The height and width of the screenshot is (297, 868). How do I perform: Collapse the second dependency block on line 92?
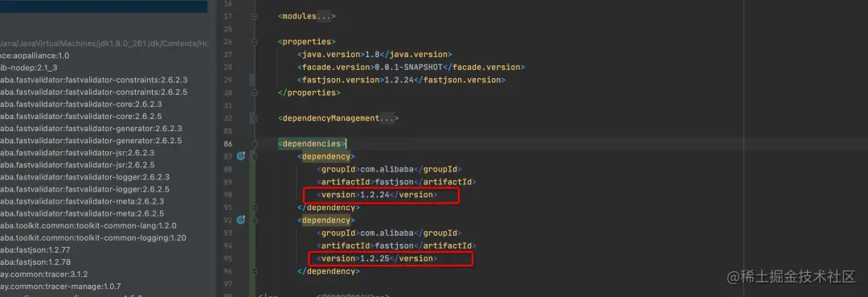click(255, 220)
